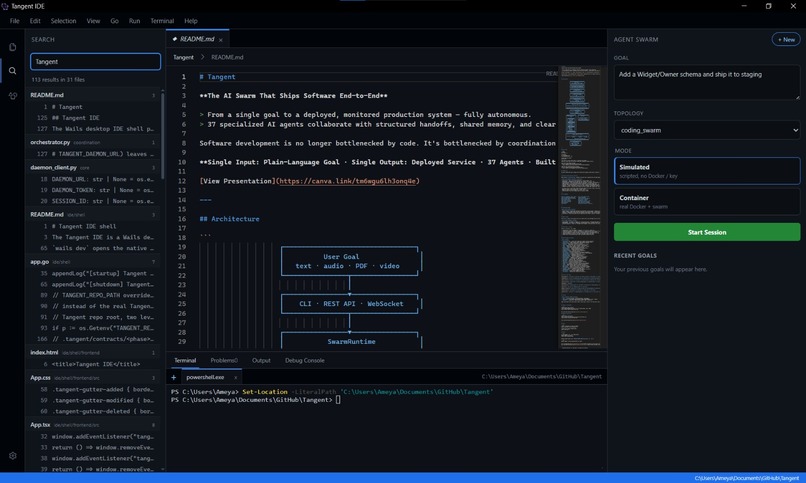Click the Tangent breadcrumb segment
806x483 pixels.
[184, 57]
